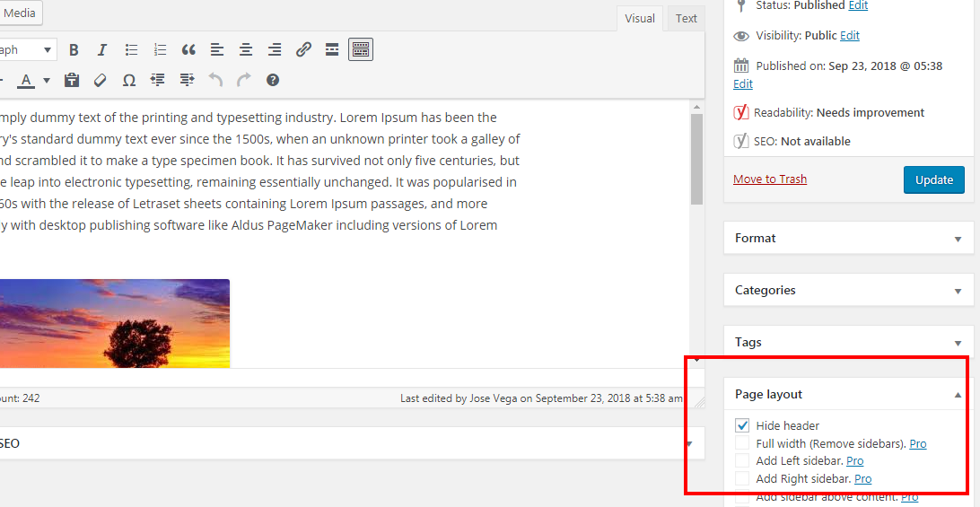Image resolution: width=980 pixels, height=507 pixels.
Task: Edit the Published on date
Action: (742, 83)
